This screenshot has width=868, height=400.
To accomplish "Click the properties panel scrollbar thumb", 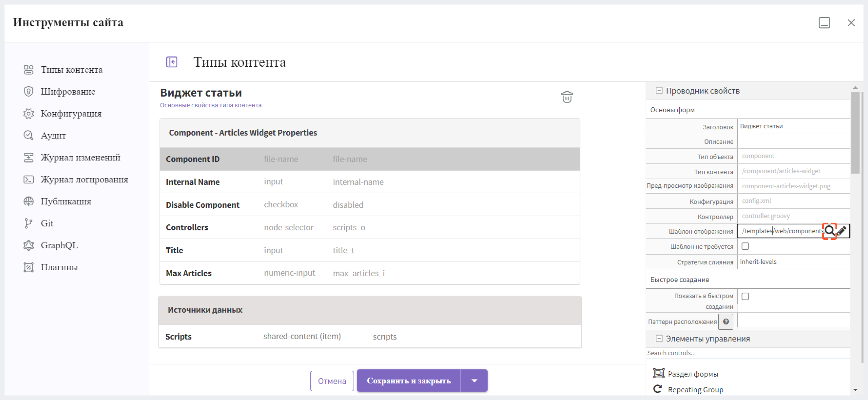I will coord(855,132).
